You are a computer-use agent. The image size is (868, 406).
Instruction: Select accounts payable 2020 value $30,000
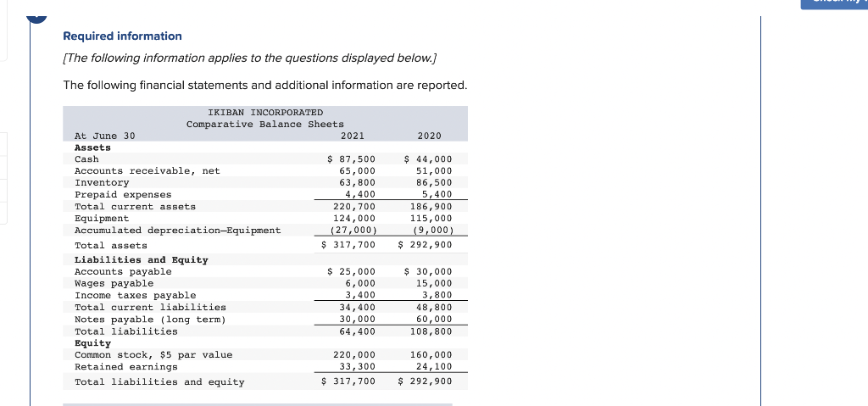point(428,272)
